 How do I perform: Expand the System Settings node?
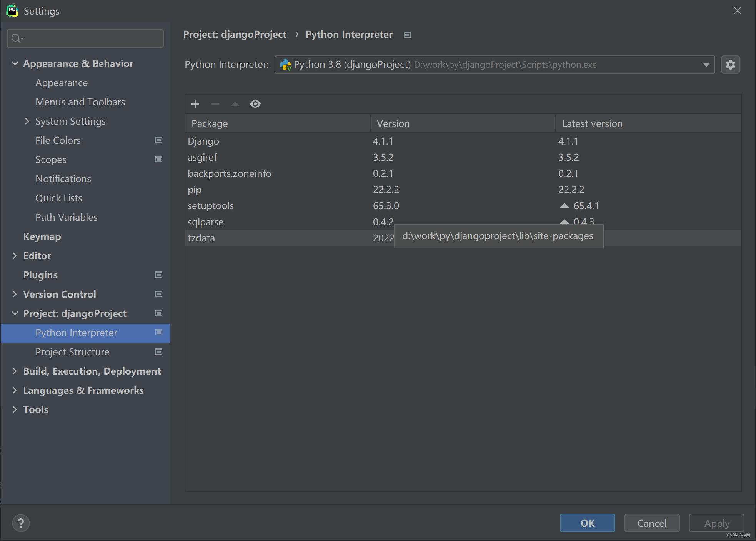[27, 121]
